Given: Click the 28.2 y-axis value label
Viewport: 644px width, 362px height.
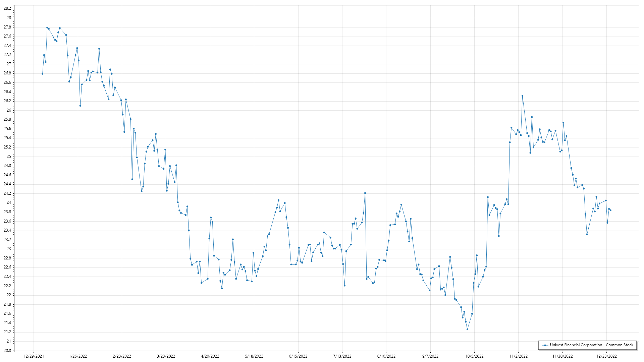Looking at the screenshot, I should pos(7,8).
